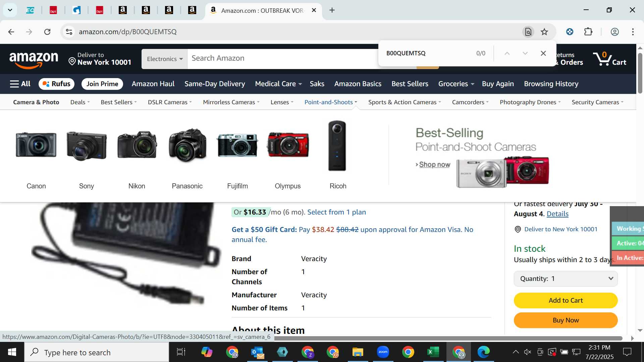
Task: Click Shop now link
Action: [x=434, y=165]
